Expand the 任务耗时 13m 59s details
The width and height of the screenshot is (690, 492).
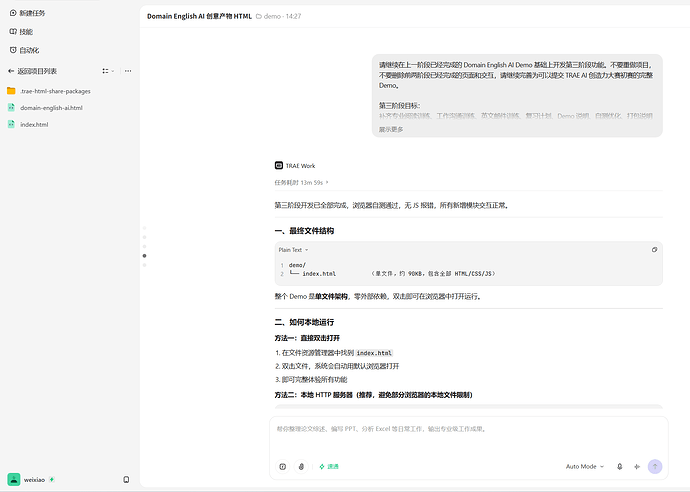click(x=301, y=183)
